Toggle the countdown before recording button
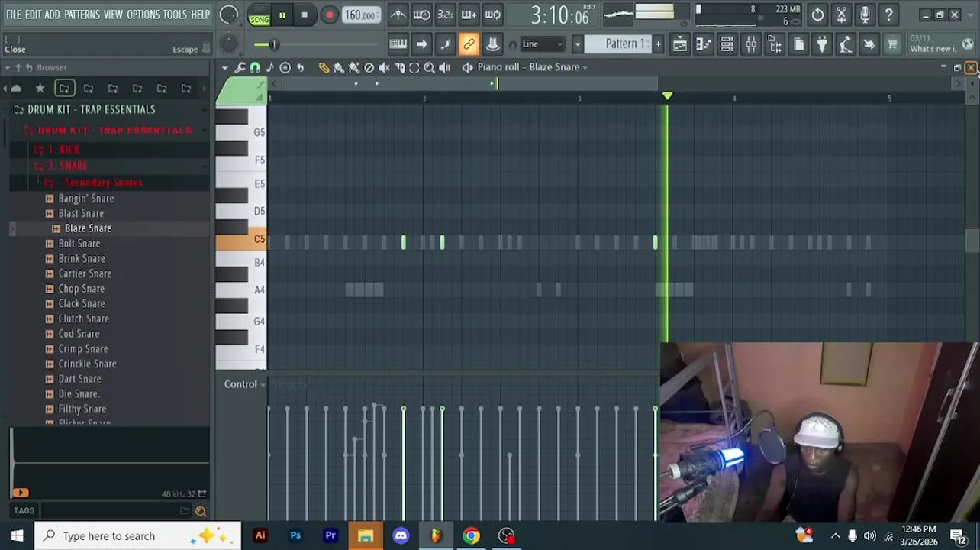The height and width of the screenshot is (550, 980). point(445,15)
